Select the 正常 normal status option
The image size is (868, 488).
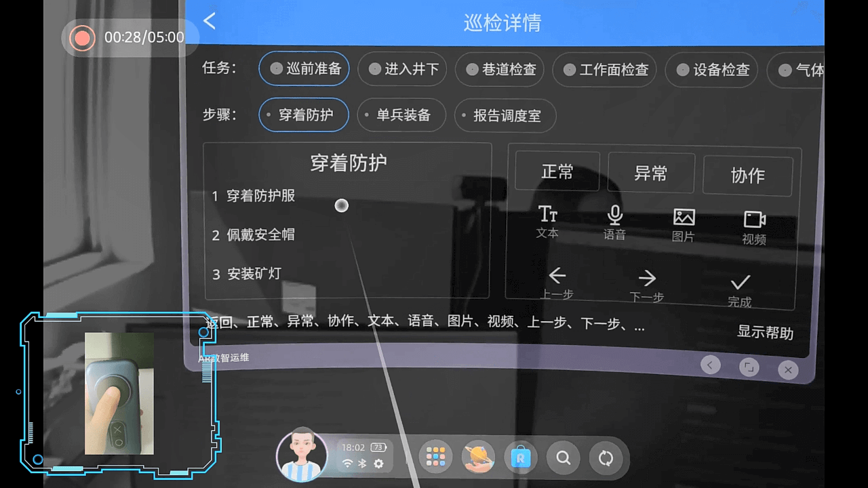pos(557,171)
